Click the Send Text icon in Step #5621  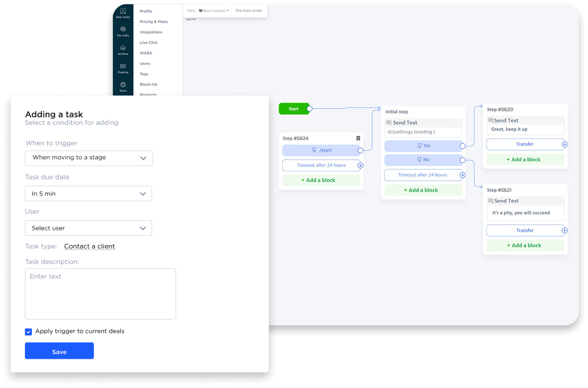490,201
